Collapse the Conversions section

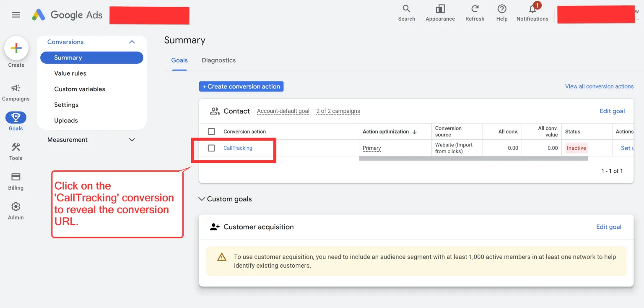(132, 42)
